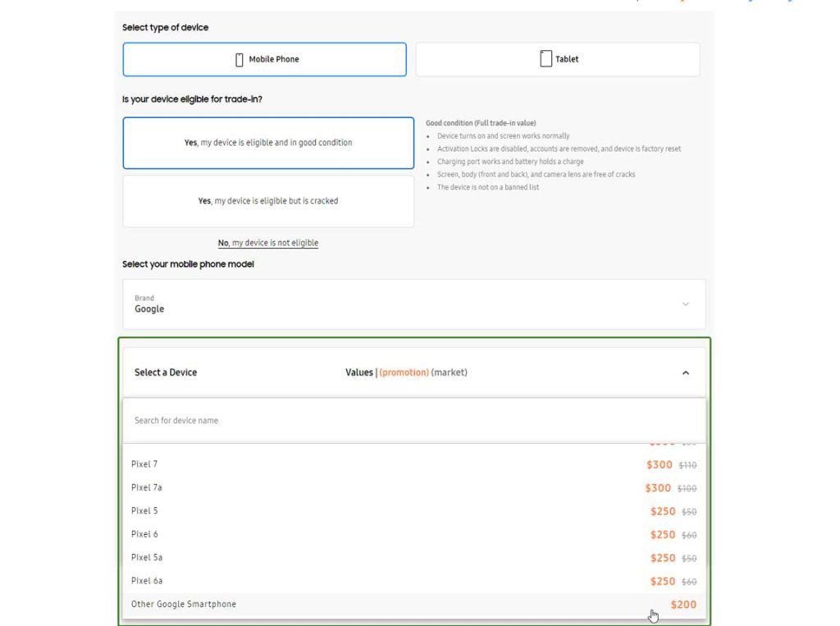Click the mobile phone icon
The height and width of the screenshot is (626, 840).
pos(240,59)
